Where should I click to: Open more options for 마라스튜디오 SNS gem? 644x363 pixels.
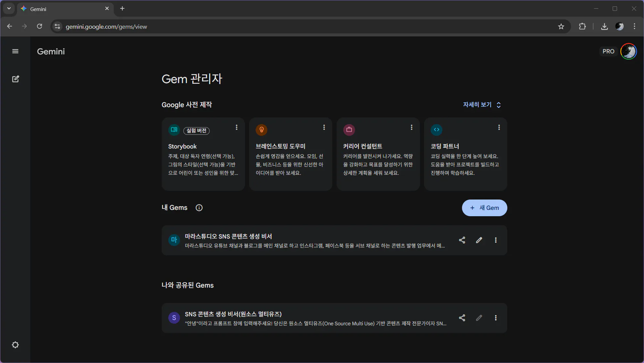point(496,240)
